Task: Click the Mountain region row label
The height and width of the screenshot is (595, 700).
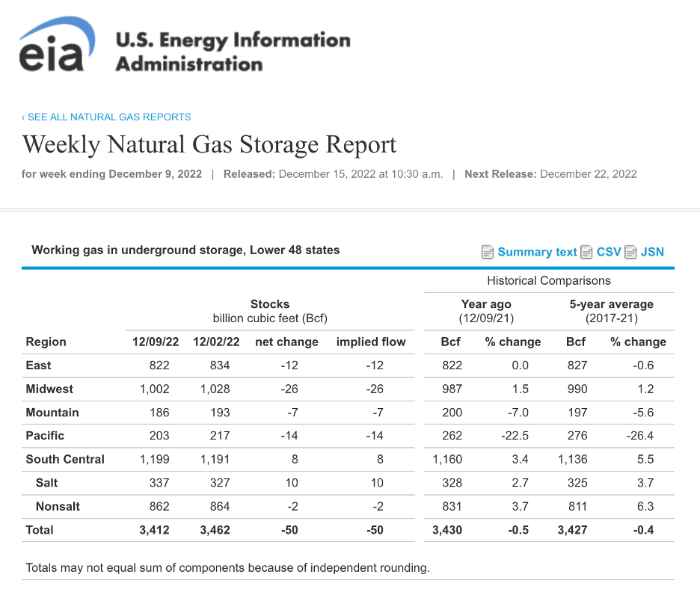Action: pyautogui.click(x=52, y=413)
